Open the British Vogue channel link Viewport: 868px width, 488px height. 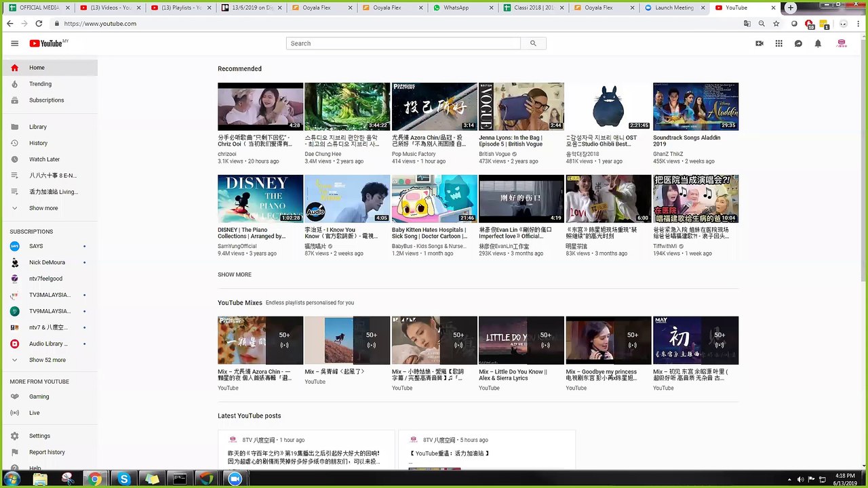pyautogui.click(x=494, y=154)
